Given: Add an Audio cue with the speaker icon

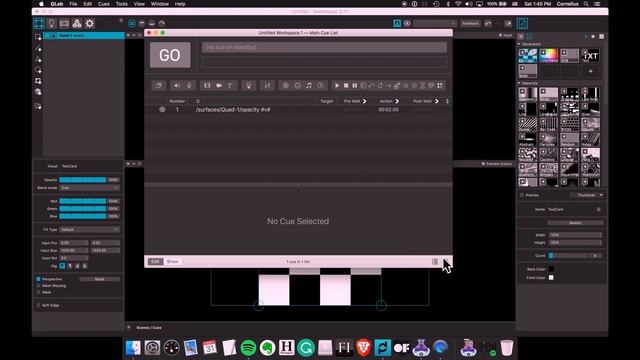Looking at the screenshot, I should 177,85.
